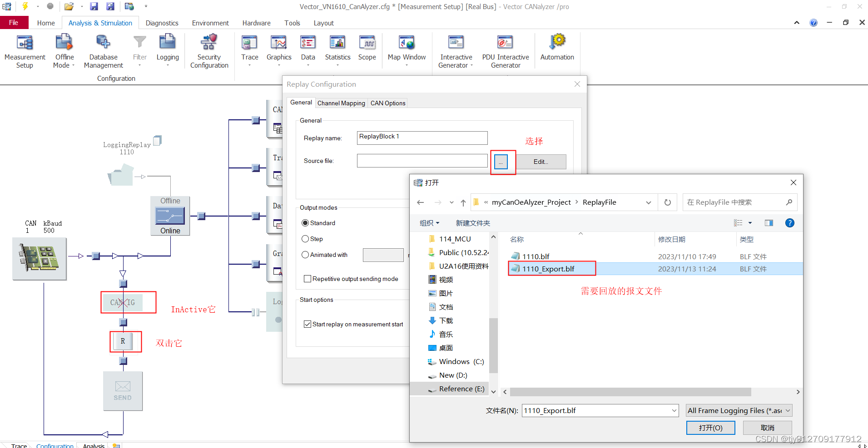Click the refresh button in Open dialog
The width and height of the screenshot is (868, 448).
[668, 202]
